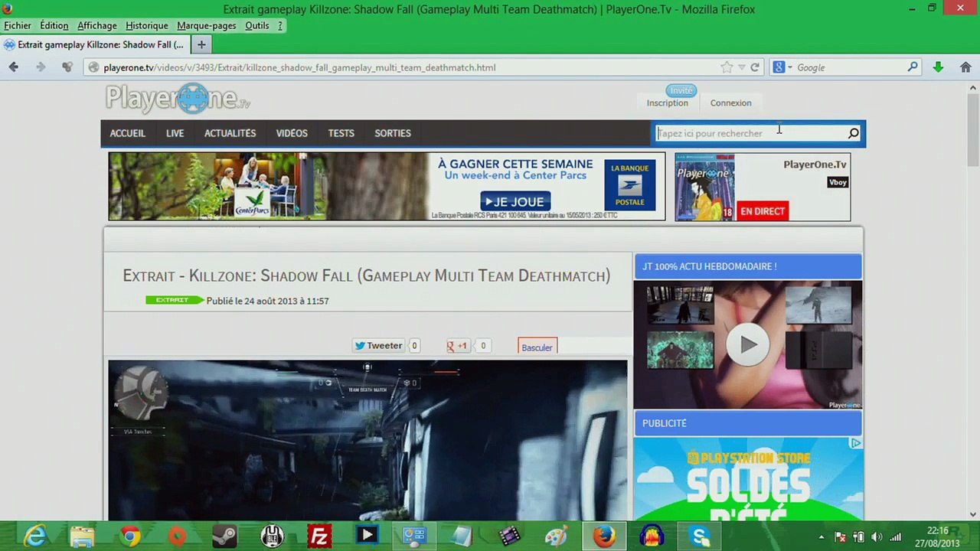This screenshot has width=980, height=551.
Task: Click the network signal icon in tray
Action: coord(895,537)
